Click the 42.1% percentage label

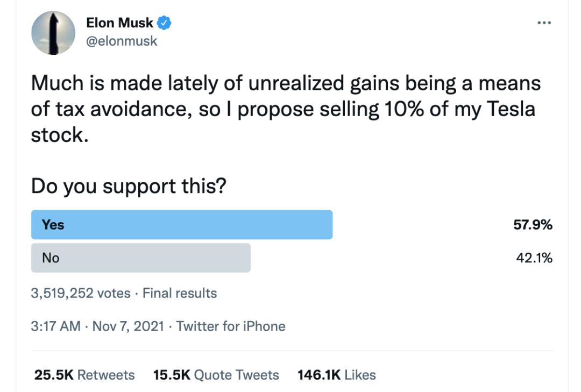(x=534, y=258)
